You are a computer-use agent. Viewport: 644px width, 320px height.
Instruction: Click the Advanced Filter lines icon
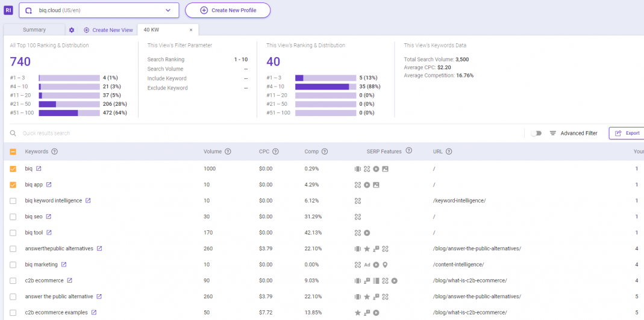pyautogui.click(x=553, y=134)
